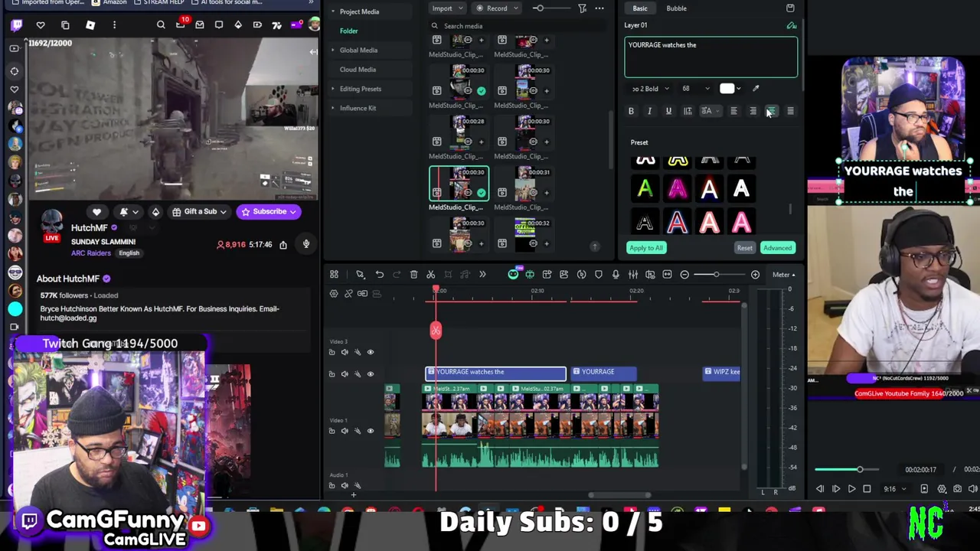Image resolution: width=980 pixels, height=551 pixels.
Task: Open the font family dropdown showing Bold
Action: click(x=649, y=89)
